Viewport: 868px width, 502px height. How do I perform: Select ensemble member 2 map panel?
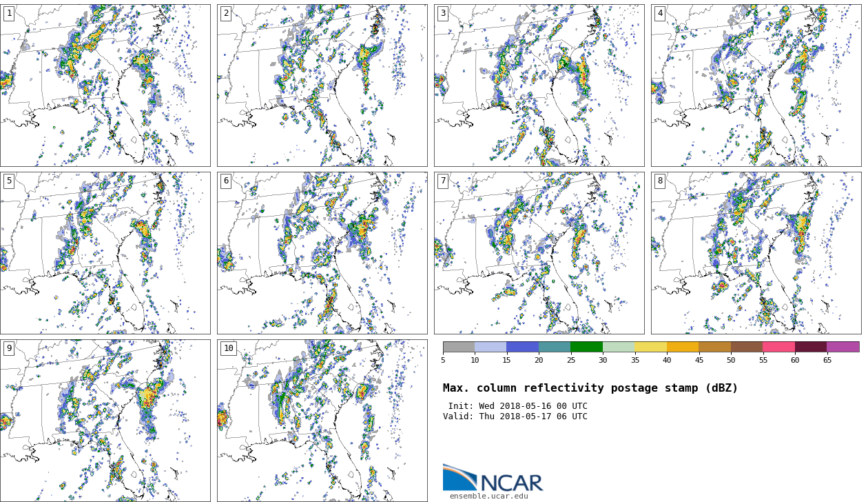point(322,85)
